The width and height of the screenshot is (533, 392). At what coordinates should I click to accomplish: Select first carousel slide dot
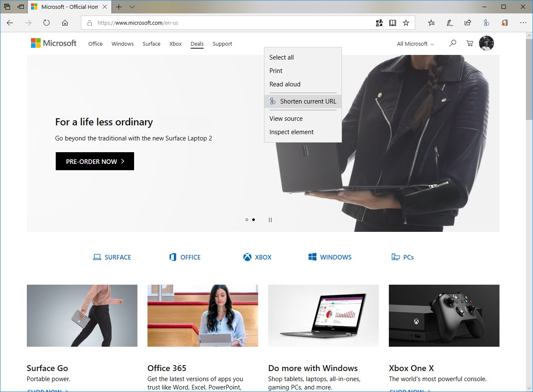[x=247, y=220]
